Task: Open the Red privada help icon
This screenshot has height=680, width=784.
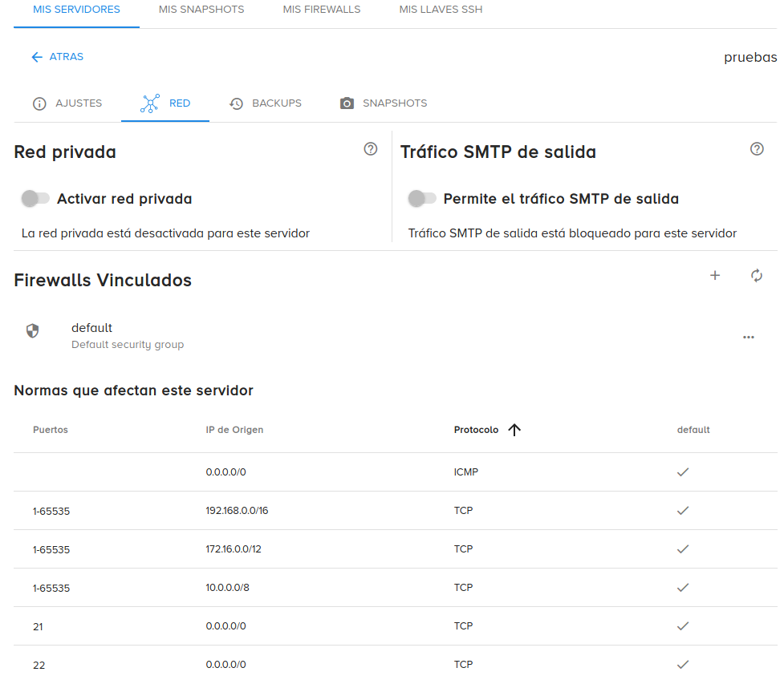Action: (370, 149)
